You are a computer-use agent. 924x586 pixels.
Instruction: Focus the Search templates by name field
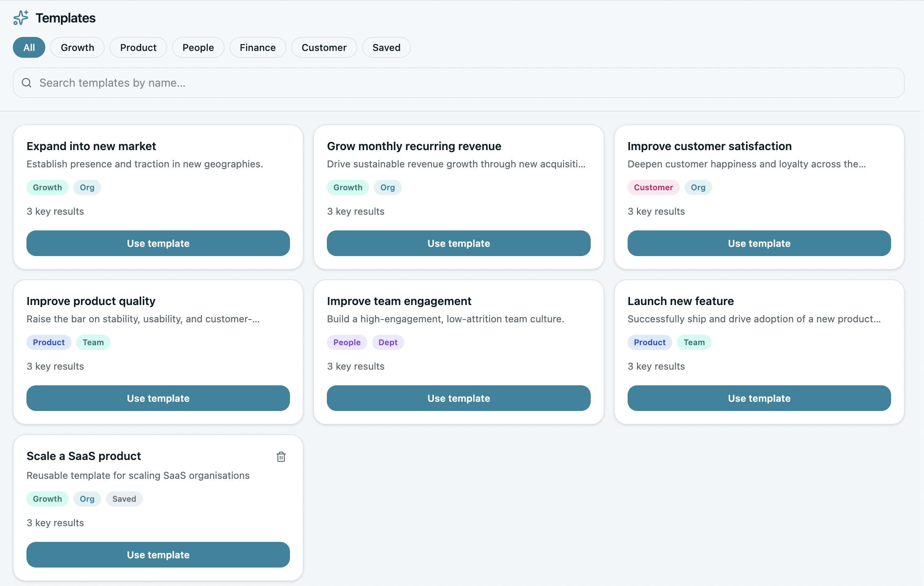point(458,83)
